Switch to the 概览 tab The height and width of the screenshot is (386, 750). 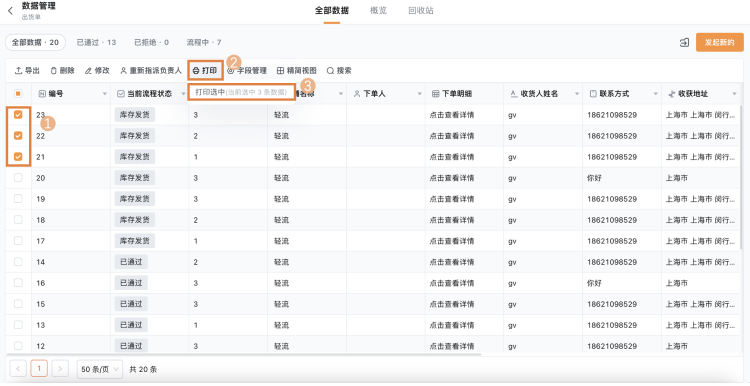coord(378,11)
